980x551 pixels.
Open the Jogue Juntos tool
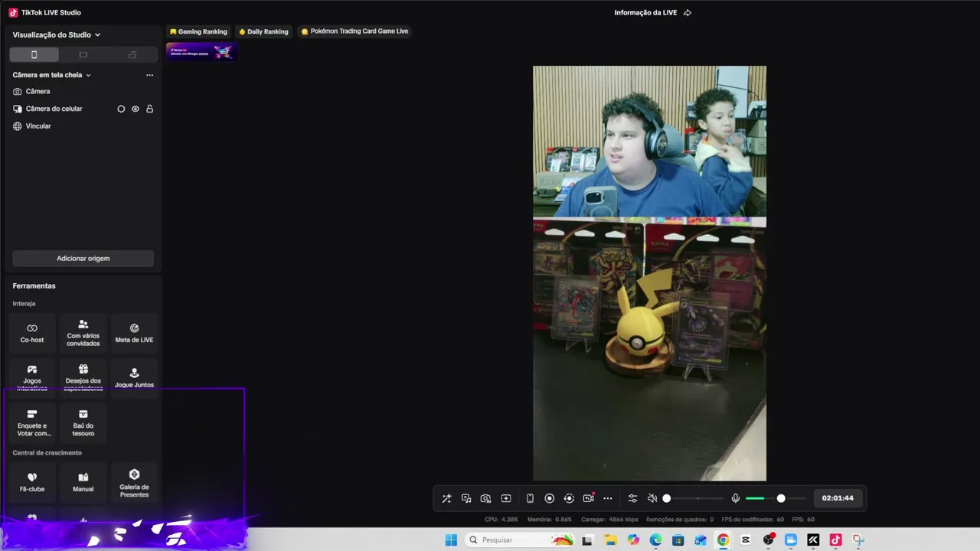[x=134, y=378]
